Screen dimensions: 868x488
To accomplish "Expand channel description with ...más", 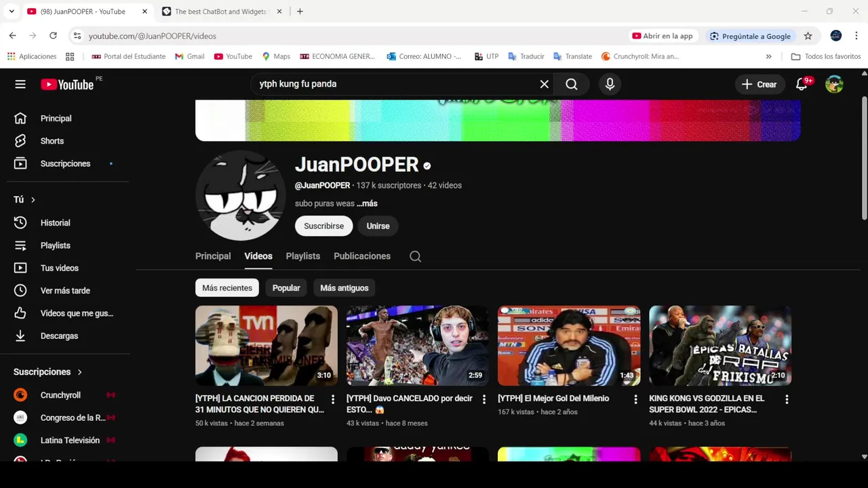I will (367, 203).
